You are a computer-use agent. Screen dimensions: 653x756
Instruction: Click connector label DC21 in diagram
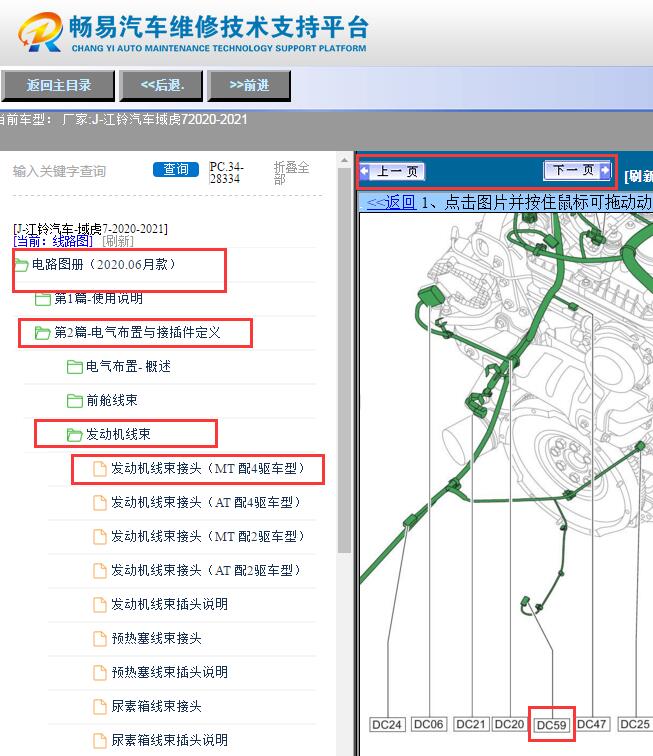click(x=471, y=724)
